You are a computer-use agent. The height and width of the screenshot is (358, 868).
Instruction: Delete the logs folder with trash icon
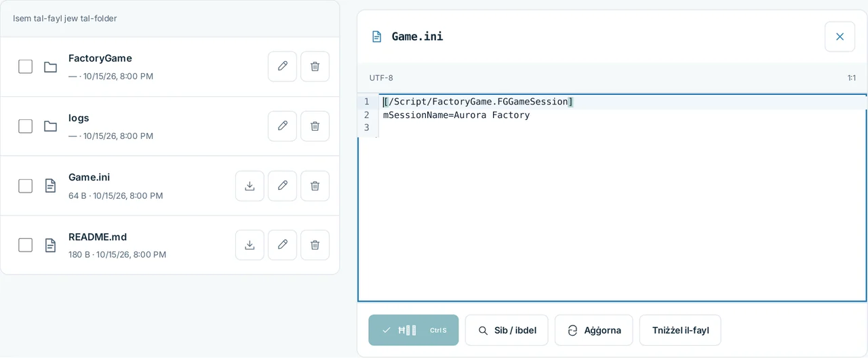click(315, 126)
